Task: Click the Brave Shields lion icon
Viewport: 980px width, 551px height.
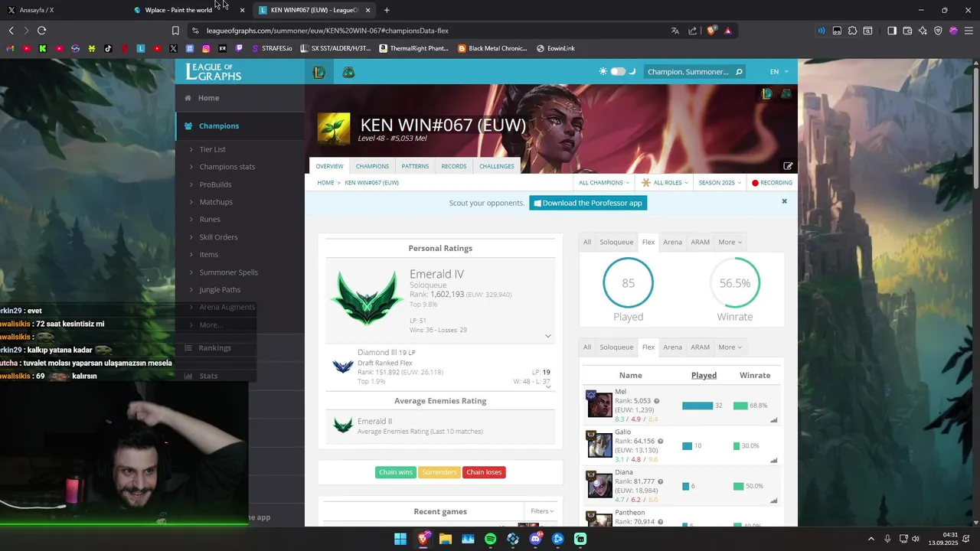Action: [x=711, y=31]
